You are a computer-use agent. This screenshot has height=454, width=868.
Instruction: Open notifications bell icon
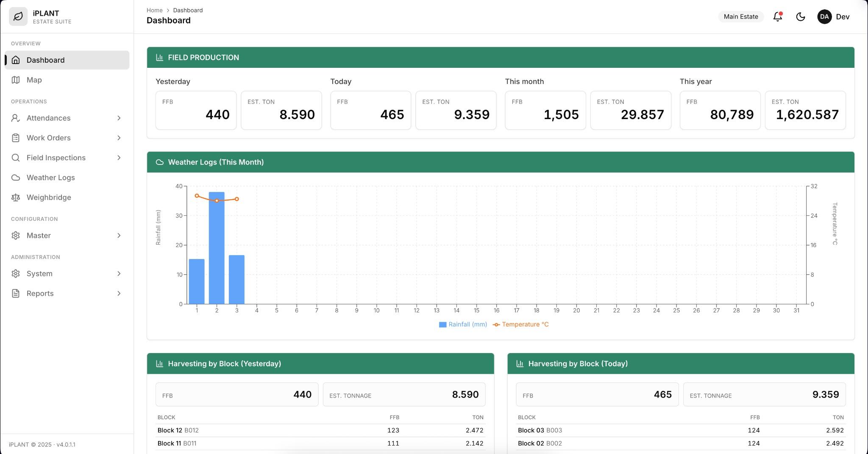pos(778,17)
